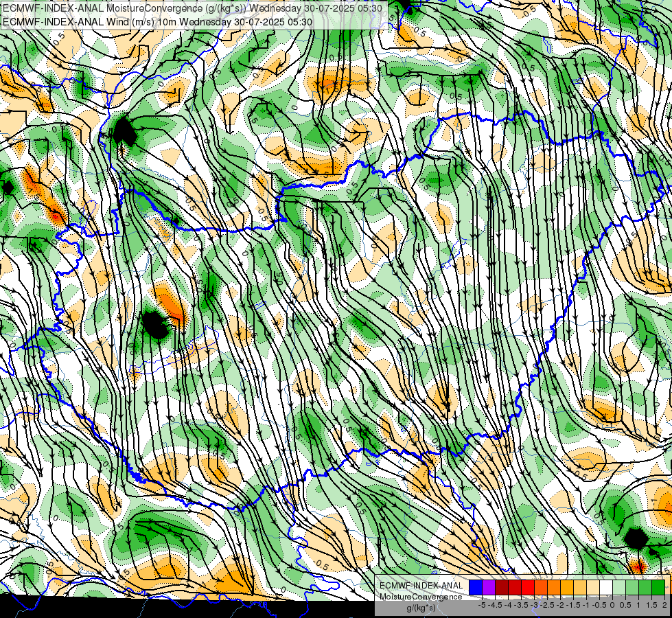Select the 1.5 tick label on legend scale
The width and height of the screenshot is (672, 618).
pyautogui.click(x=651, y=605)
